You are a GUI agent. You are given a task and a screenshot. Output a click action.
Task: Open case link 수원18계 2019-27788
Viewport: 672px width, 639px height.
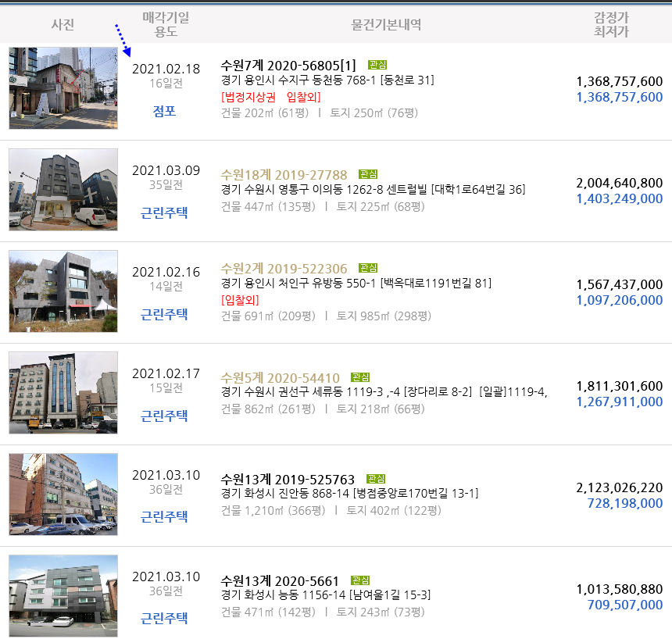[x=284, y=175]
